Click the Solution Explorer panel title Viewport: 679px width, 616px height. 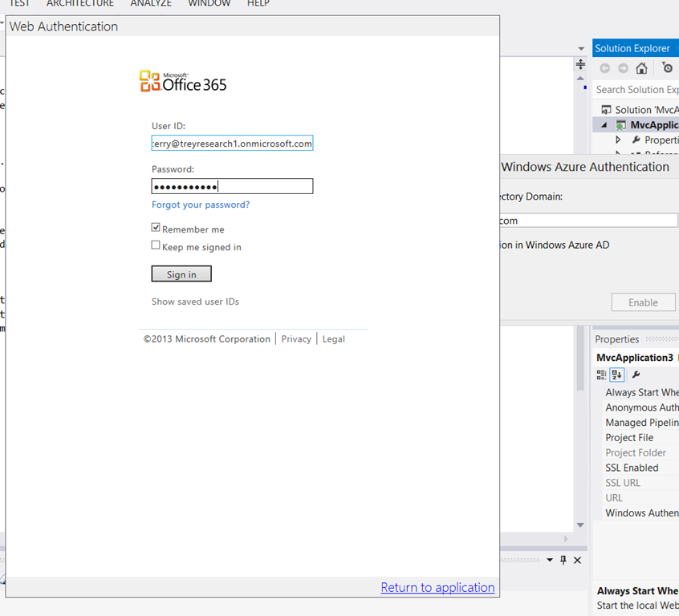(632, 48)
